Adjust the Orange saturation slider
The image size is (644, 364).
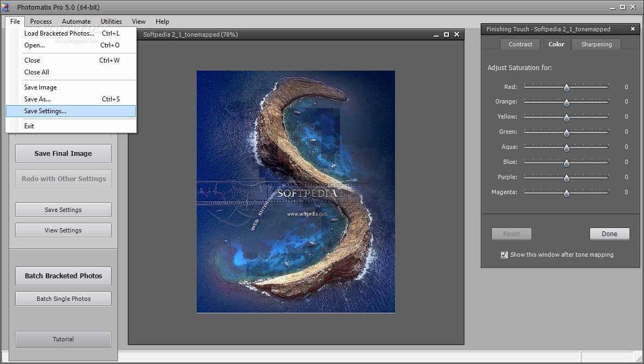(566, 102)
